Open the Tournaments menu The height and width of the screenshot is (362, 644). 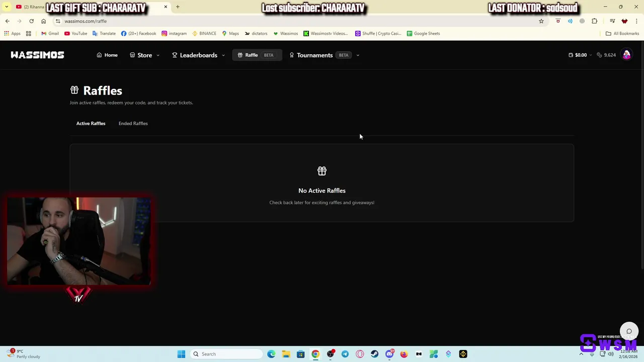(x=320, y=55)
